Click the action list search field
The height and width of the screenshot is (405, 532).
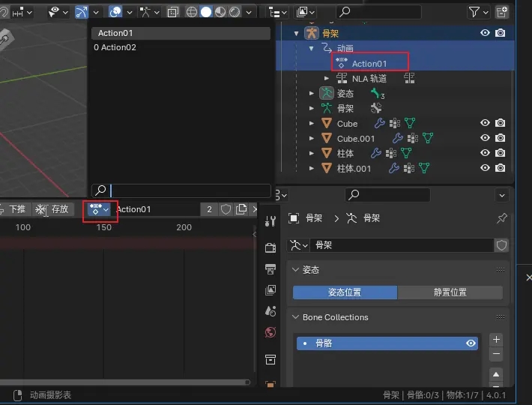(x=187, y=191)
